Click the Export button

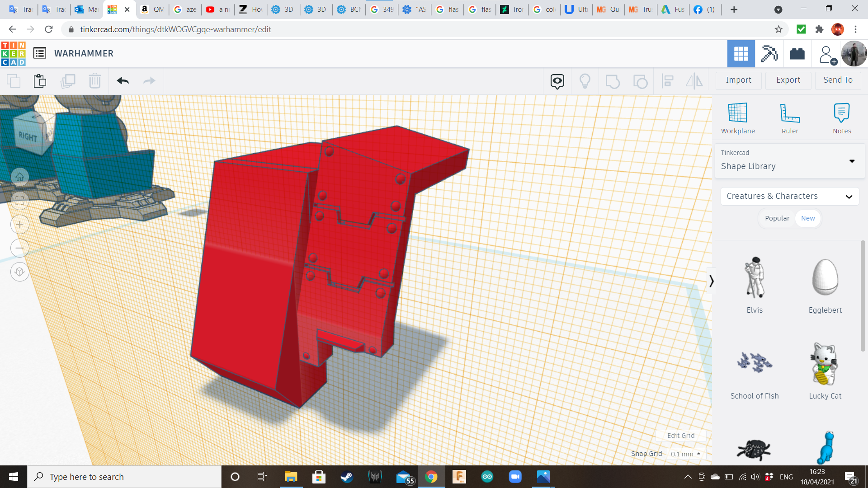788,80
